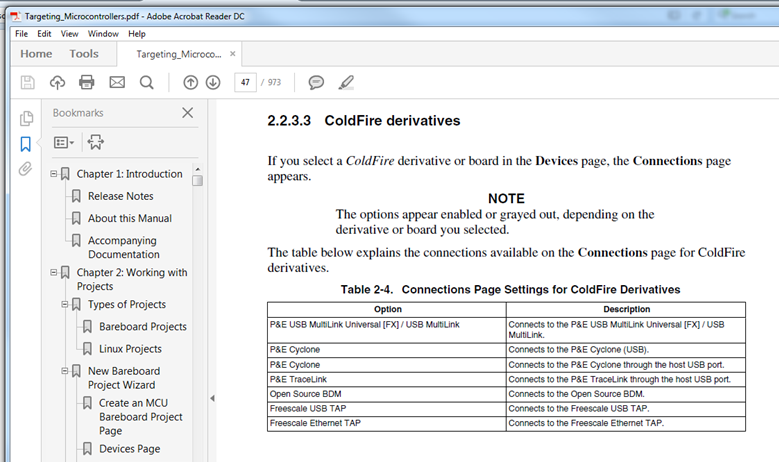Click the 'Option' table header
Image resolution: width=779 pixels, height=462 pixels.
(388, 309)
